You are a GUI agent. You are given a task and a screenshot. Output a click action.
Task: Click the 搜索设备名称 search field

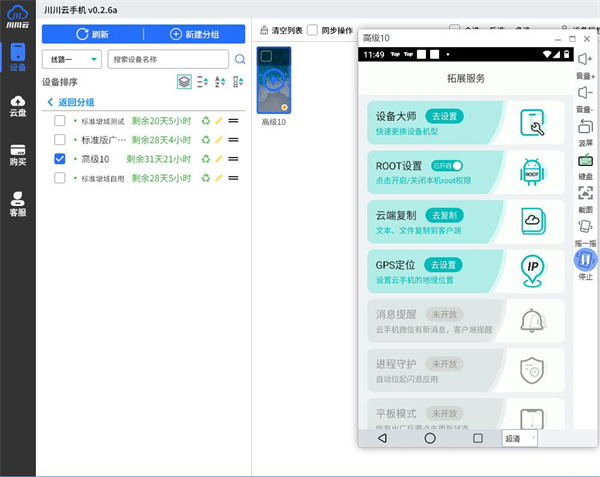(167, 59)
